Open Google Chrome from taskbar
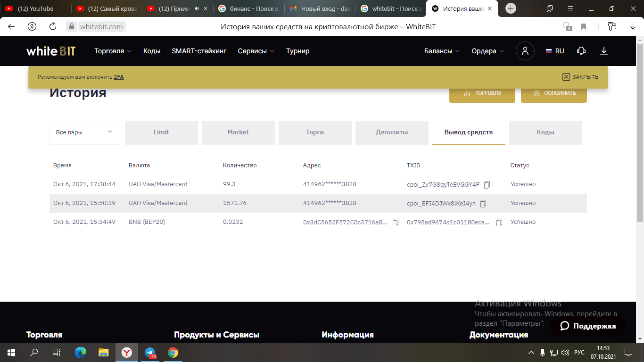Viewport: 644px width, 362px height. (173, 353)
